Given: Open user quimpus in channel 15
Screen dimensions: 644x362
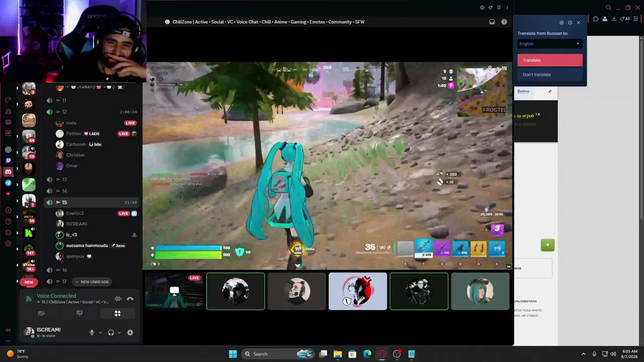Looking at the screenshot, I should pos(95,256).
